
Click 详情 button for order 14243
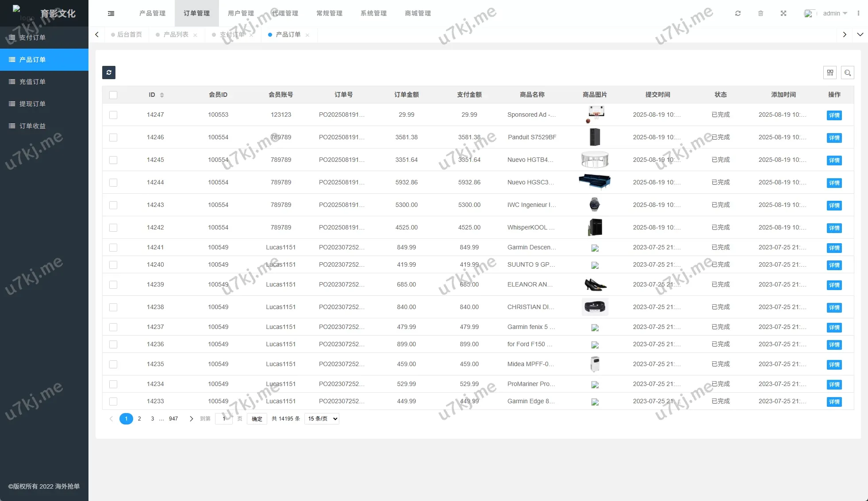coord(834,206)
